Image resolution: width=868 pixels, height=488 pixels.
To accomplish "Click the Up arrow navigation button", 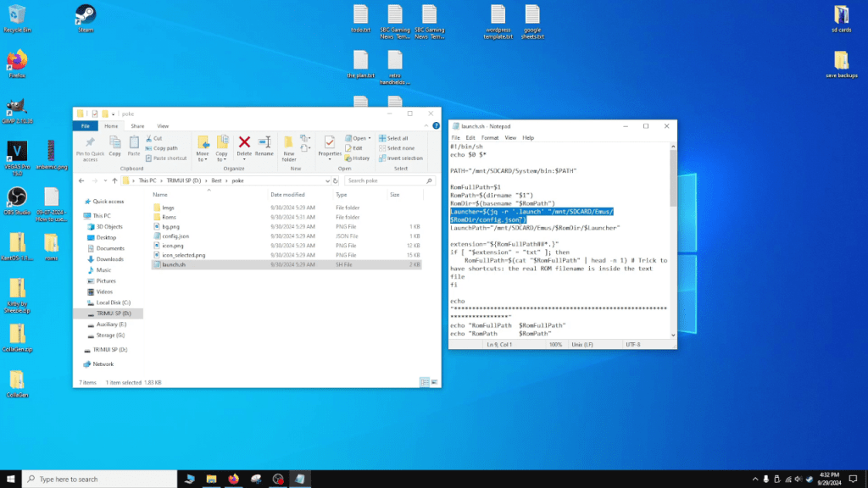I will [114, 180].
